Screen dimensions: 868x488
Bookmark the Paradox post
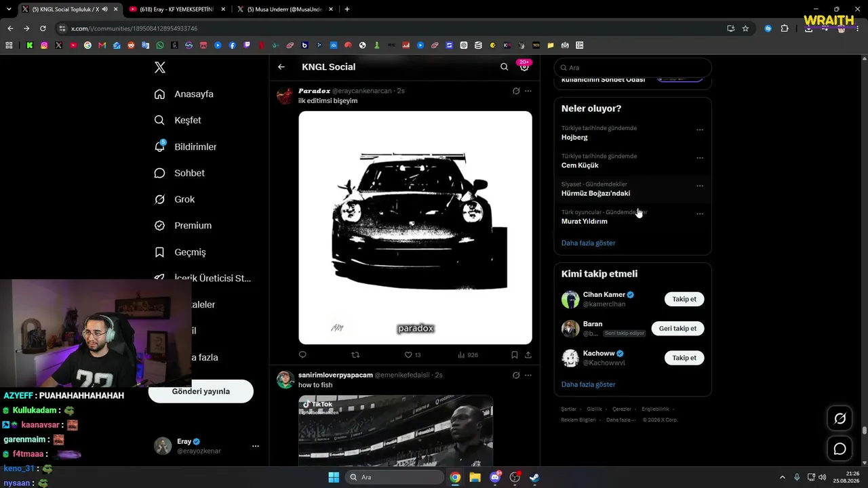[515, 354]
